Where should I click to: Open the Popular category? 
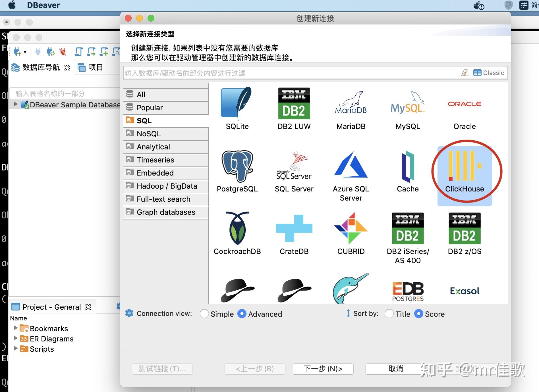point(166,107)
